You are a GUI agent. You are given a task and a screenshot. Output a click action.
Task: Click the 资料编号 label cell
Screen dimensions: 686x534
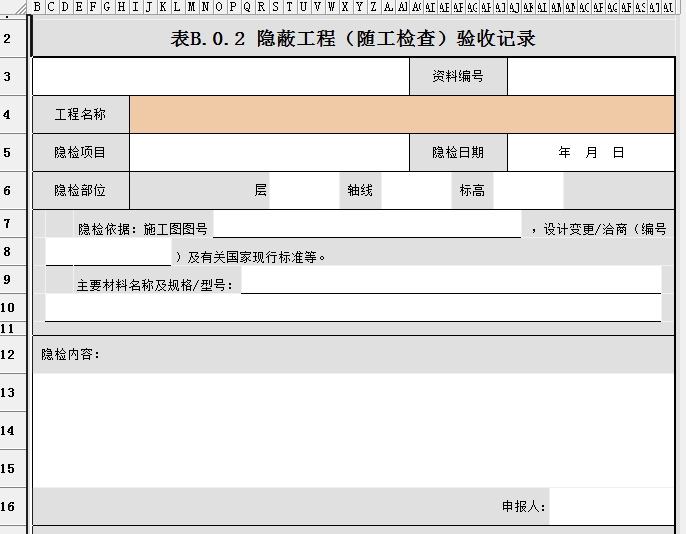(458, 76)
